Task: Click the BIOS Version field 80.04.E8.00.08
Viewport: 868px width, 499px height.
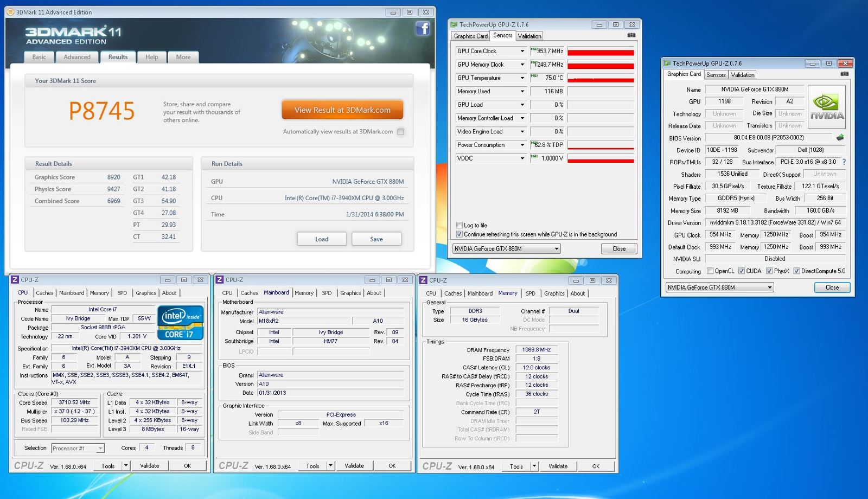Action: [x=769, y=138]
